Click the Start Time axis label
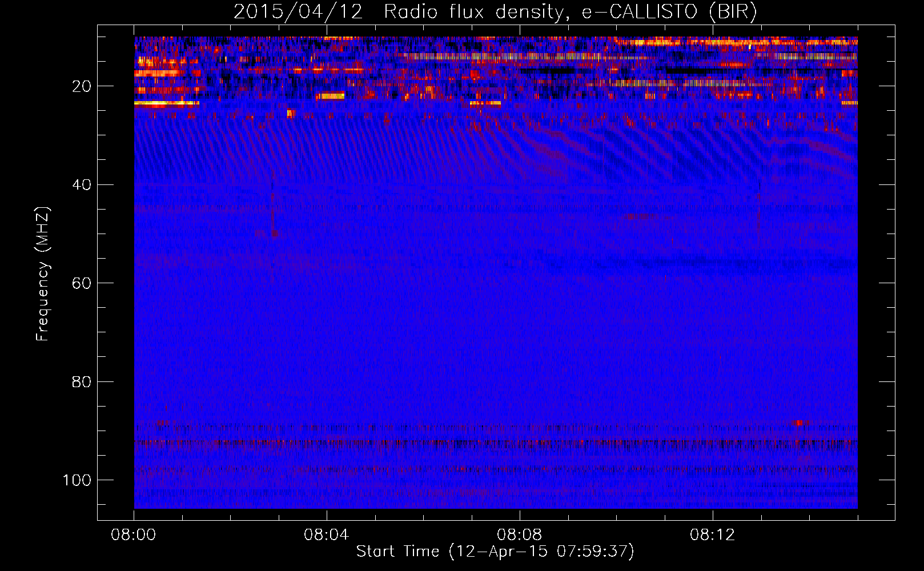Image resolution: width=924 pixels, height=571 pixels. [x=495, y=552]
